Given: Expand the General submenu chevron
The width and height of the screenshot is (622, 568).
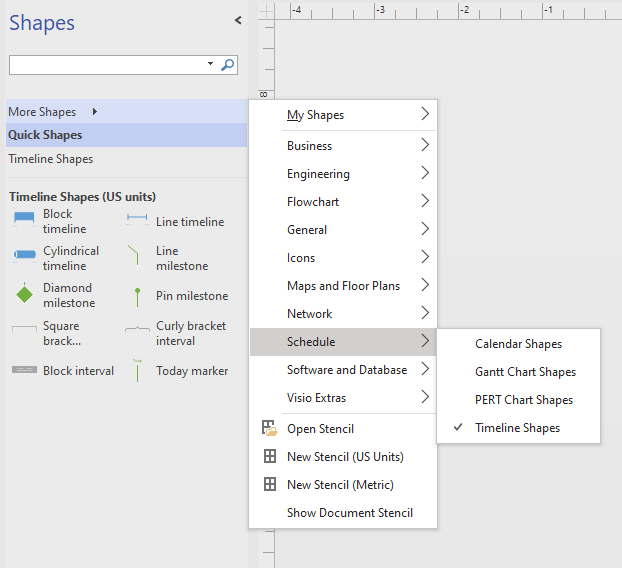Looking at the screenshot, I should 425,228.
